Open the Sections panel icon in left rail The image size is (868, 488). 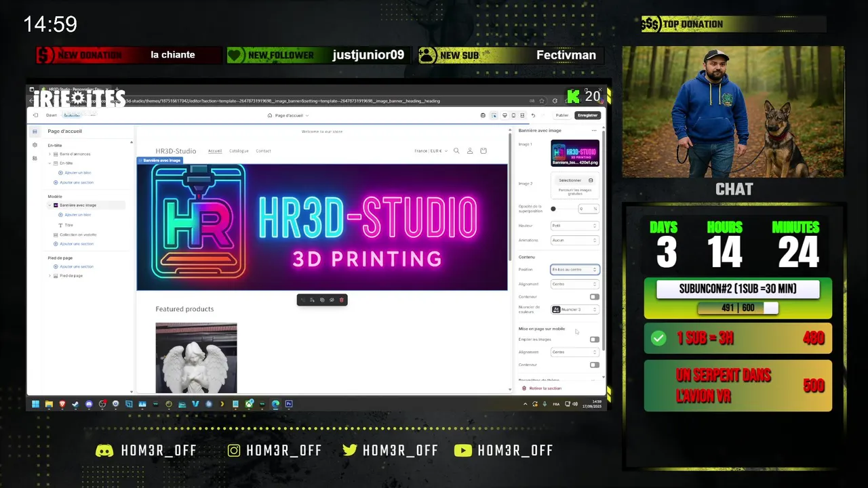coord(35,131)
